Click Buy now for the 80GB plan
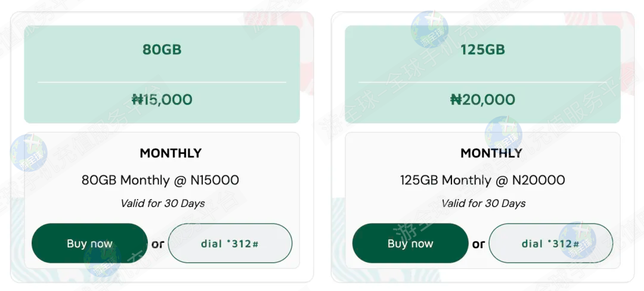The image size is (644, 291). (89, 243)
